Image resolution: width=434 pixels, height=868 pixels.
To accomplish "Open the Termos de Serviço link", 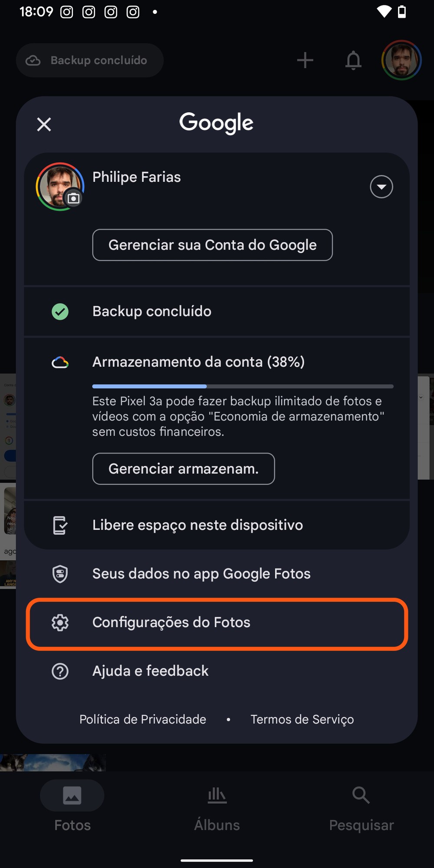I will click(x=302, y=720).
